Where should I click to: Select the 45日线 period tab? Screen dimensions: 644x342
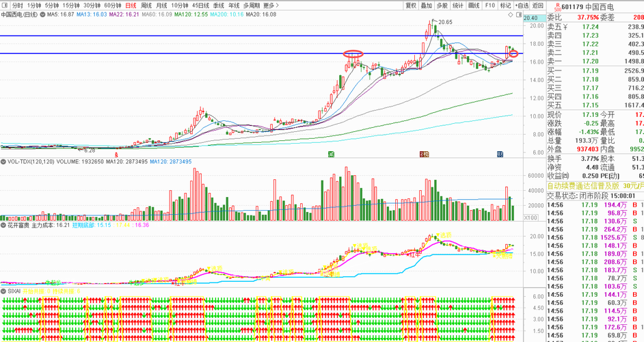click(201, 5)
